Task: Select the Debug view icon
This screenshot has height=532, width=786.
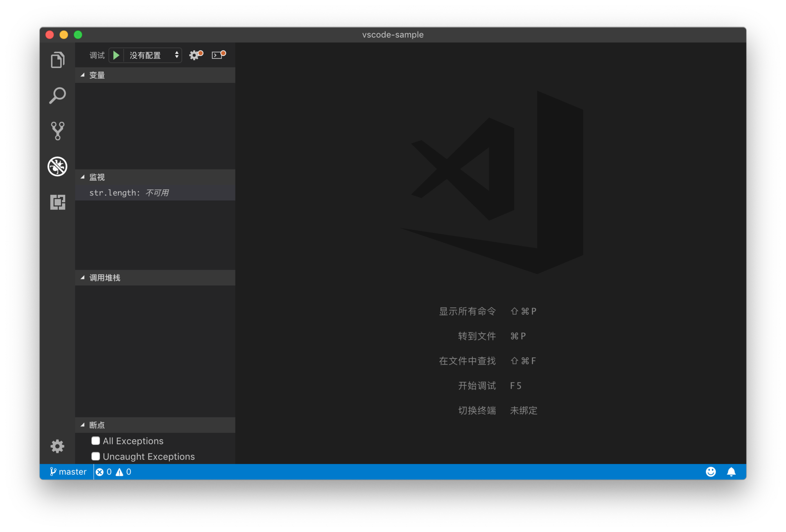Action: (x=57, y=167)
